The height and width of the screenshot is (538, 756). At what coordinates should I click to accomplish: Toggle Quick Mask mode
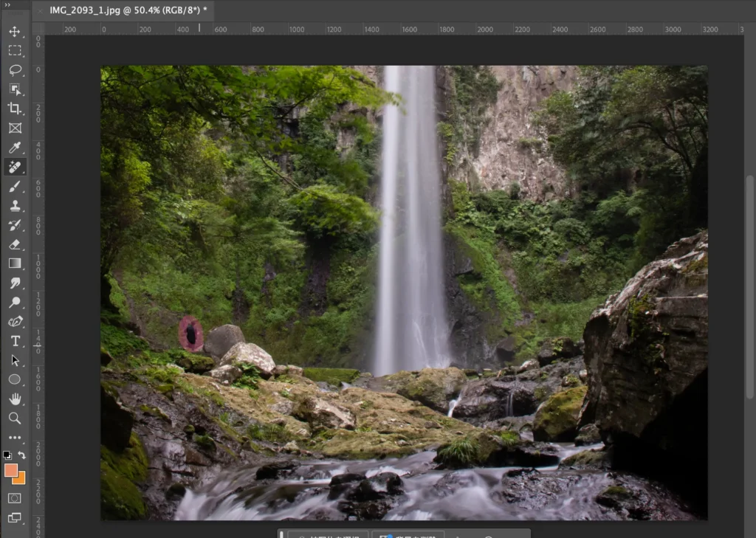tap(15, 498)
